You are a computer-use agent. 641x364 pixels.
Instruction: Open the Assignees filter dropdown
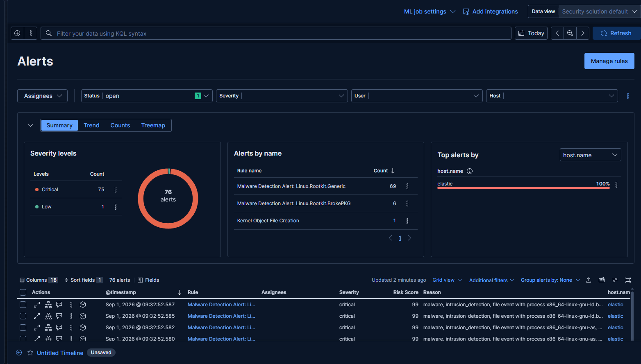tap(43, 96)
